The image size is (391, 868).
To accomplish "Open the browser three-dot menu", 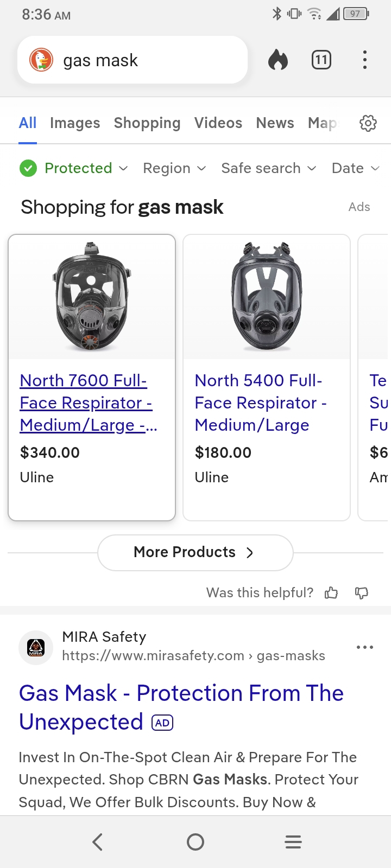I will click(x=365, y=60).
